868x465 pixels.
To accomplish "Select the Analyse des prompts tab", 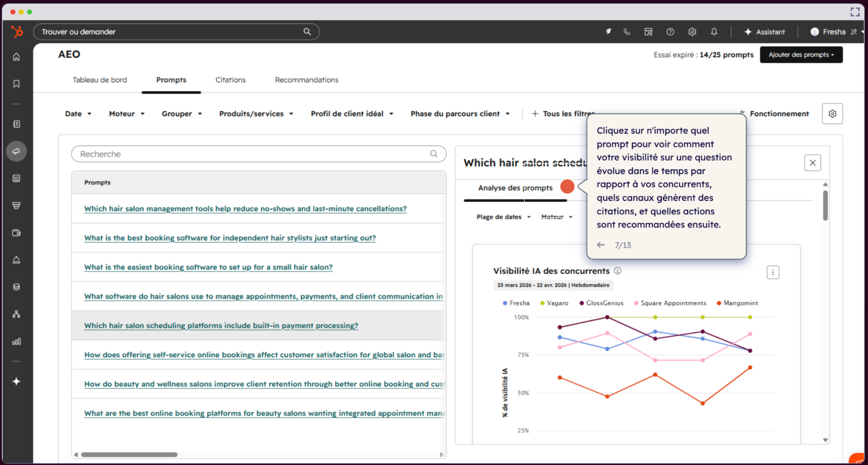I will click(x=515, y=188).
